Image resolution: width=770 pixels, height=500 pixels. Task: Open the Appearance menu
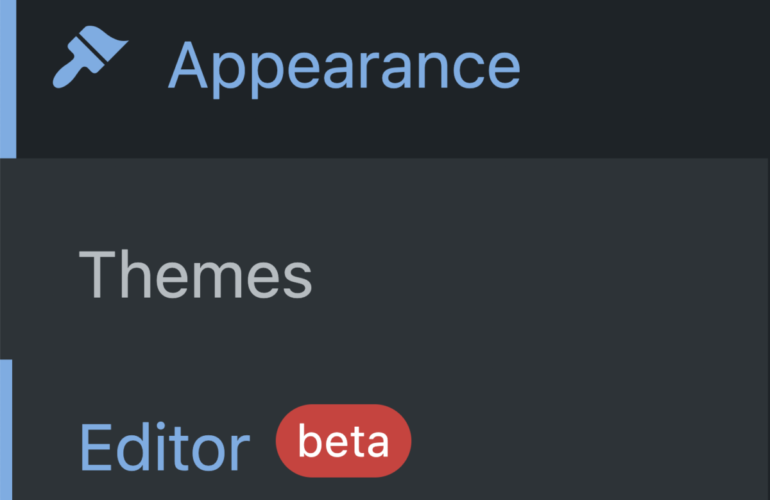[x=343, y=65]
